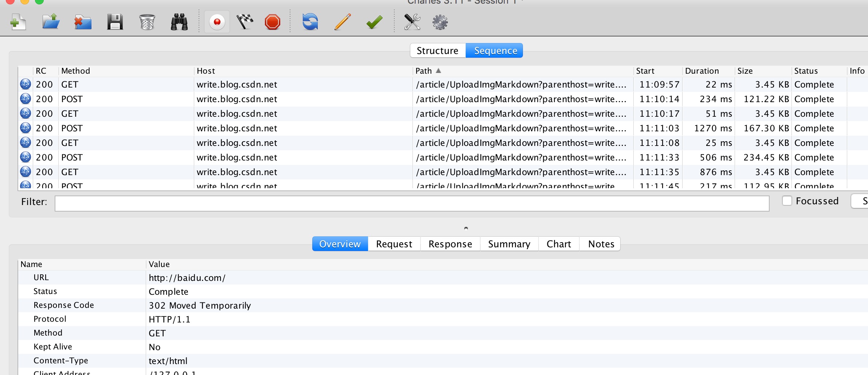
Task: Open a saved session file
Action: [51, 22]
